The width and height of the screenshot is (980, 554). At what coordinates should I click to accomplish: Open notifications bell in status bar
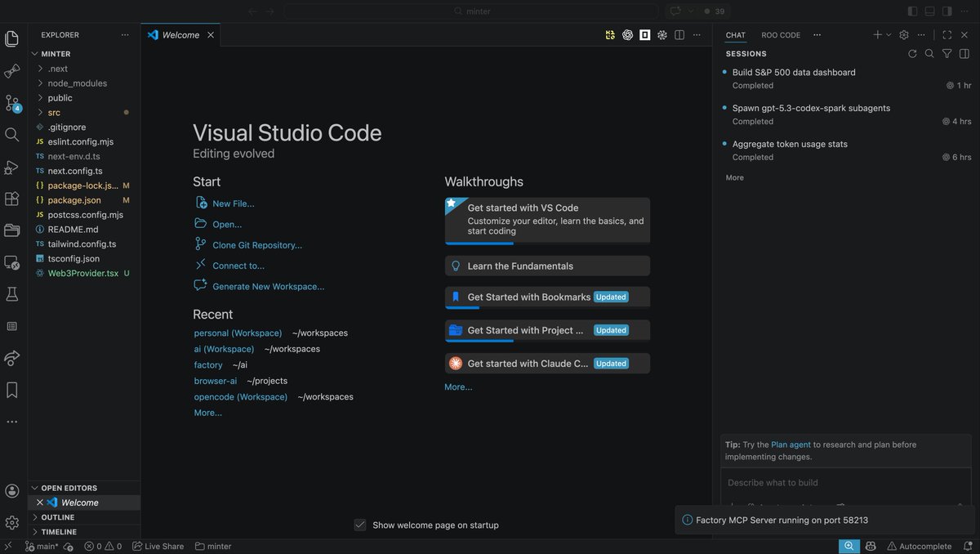pos(967,546)
